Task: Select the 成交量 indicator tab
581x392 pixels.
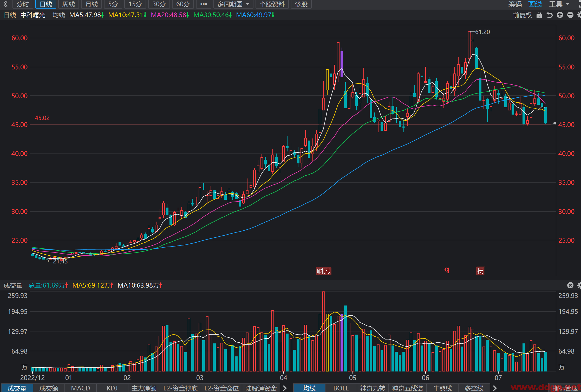Action: pyautogui.click(x=17, y=388)
